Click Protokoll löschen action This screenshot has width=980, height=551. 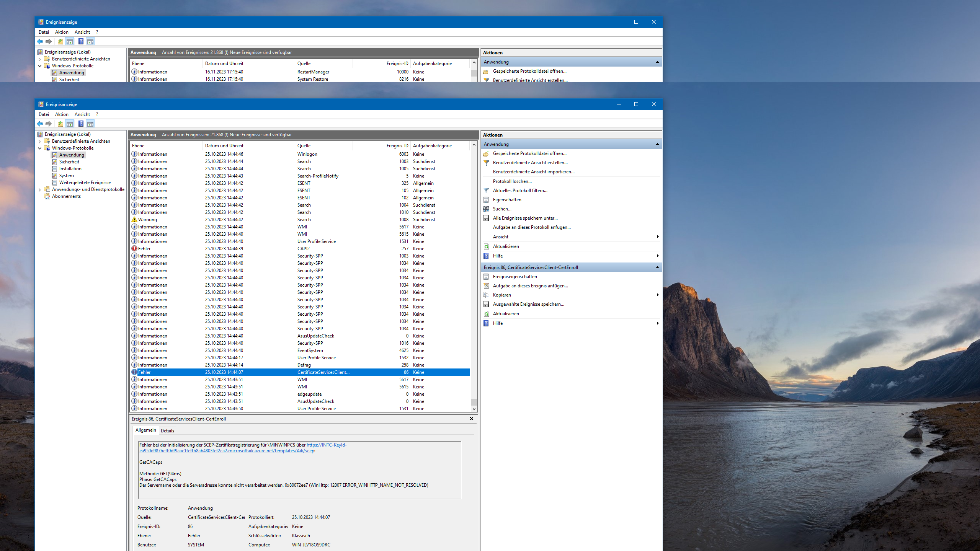point(512,181)
